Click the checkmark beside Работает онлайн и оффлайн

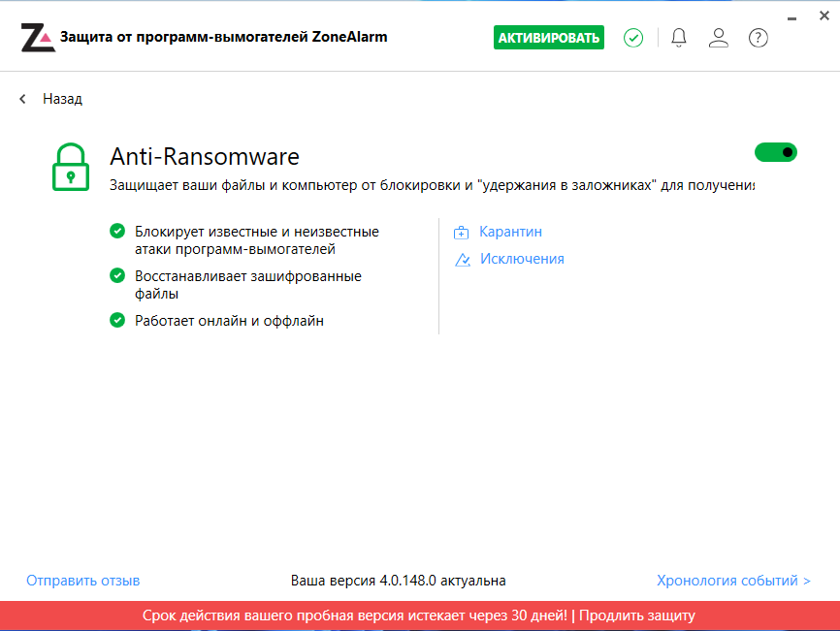117,320
